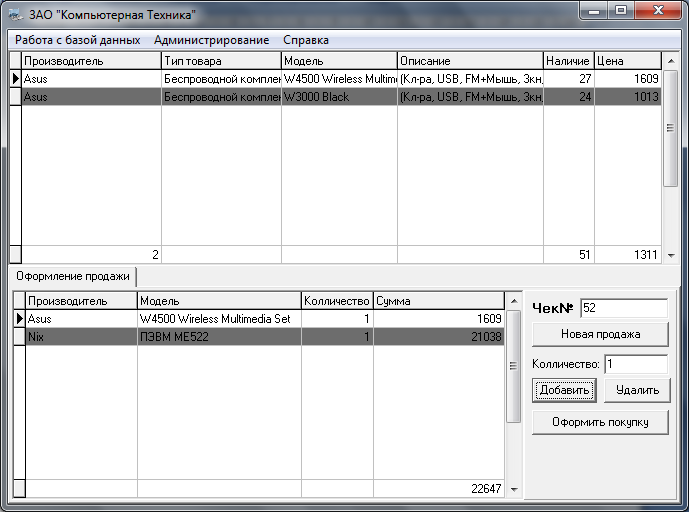The width and height of the screenshot is (689, 512).
Task: Click the sales grid's vertical scrollbar thumb
Action: click(x=513, y=366)
